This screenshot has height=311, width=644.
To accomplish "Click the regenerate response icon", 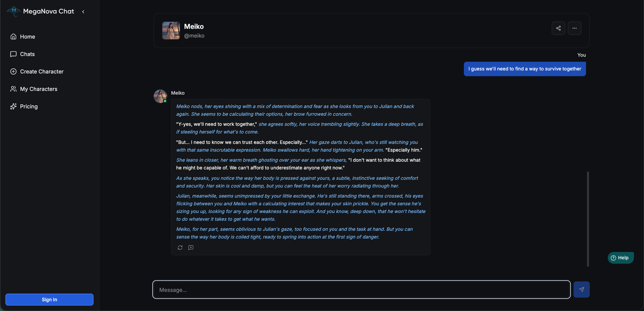I will tap(180, 248).
